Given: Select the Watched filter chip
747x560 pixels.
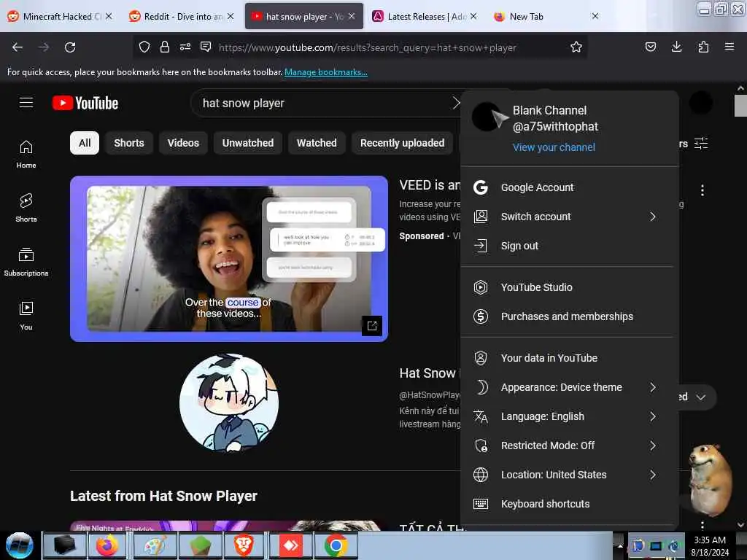Looking at the screenshot, I should [317, 143].
